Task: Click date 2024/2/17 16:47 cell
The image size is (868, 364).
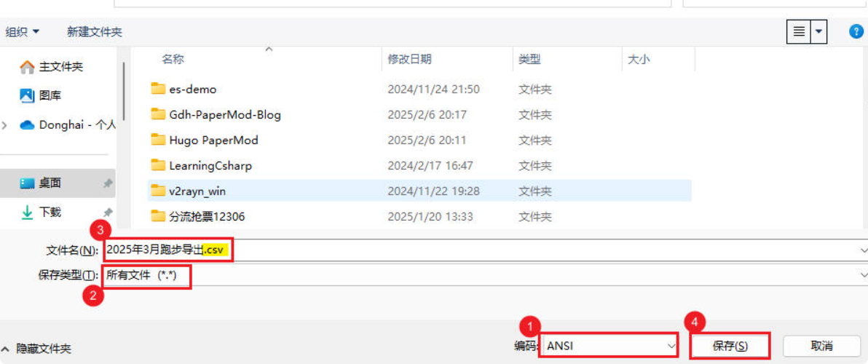Action: coord(430,165)
